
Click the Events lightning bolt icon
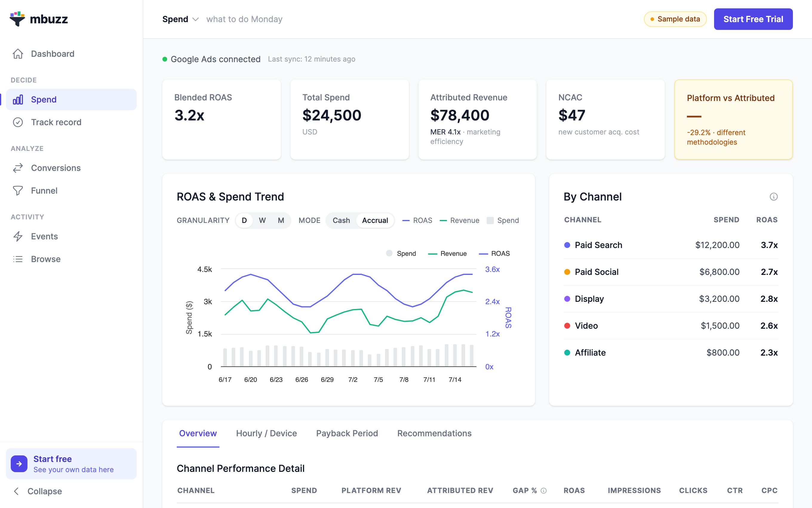(x=18, y=237)
